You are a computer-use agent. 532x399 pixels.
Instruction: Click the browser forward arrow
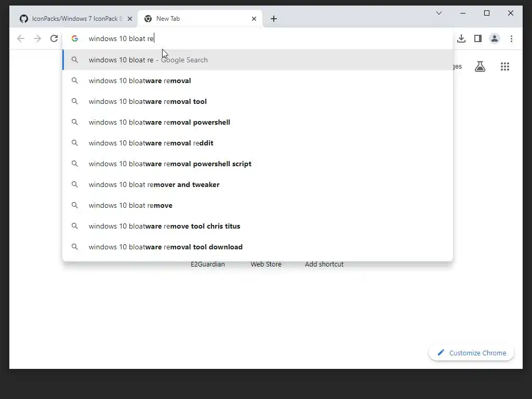pyautogui.click(x=37, y=38)
